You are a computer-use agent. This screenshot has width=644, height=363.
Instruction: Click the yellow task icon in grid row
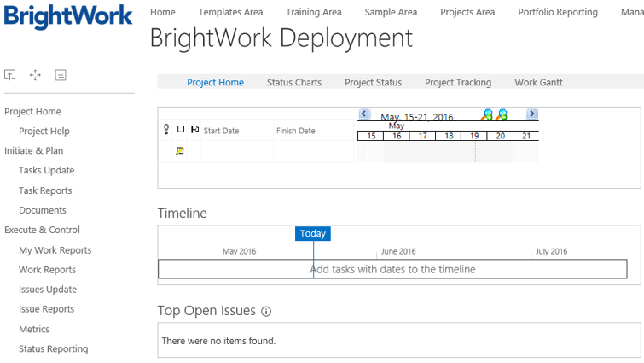pyautogui.click(x=180, y=150)
